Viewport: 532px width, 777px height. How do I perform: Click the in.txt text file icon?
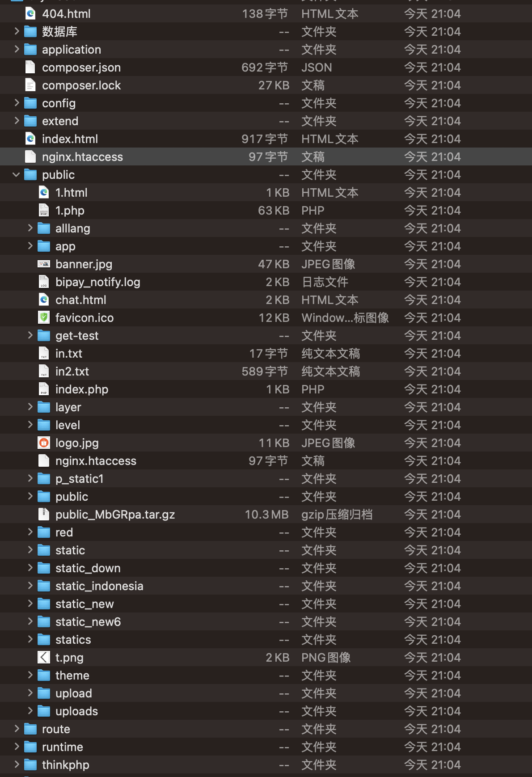(44, 354)
